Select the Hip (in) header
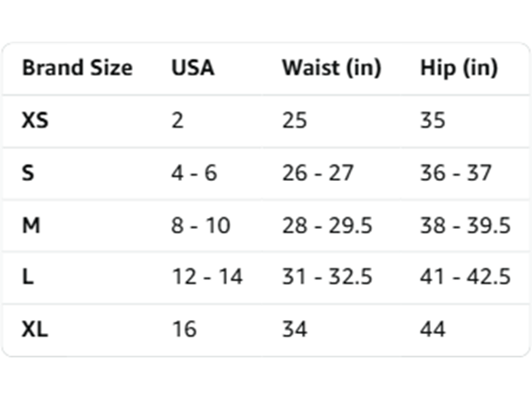 pyautogui.click(x=459, y=68)
